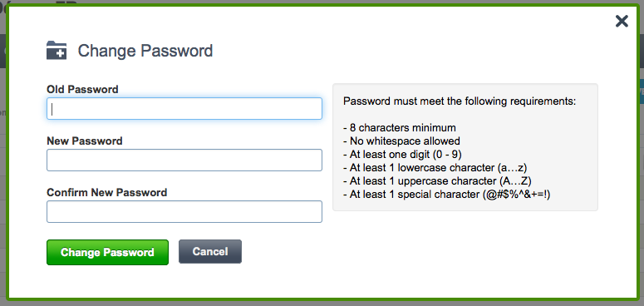Click the Old Password label
Screen dimensions: 644x306
point(82,89)
